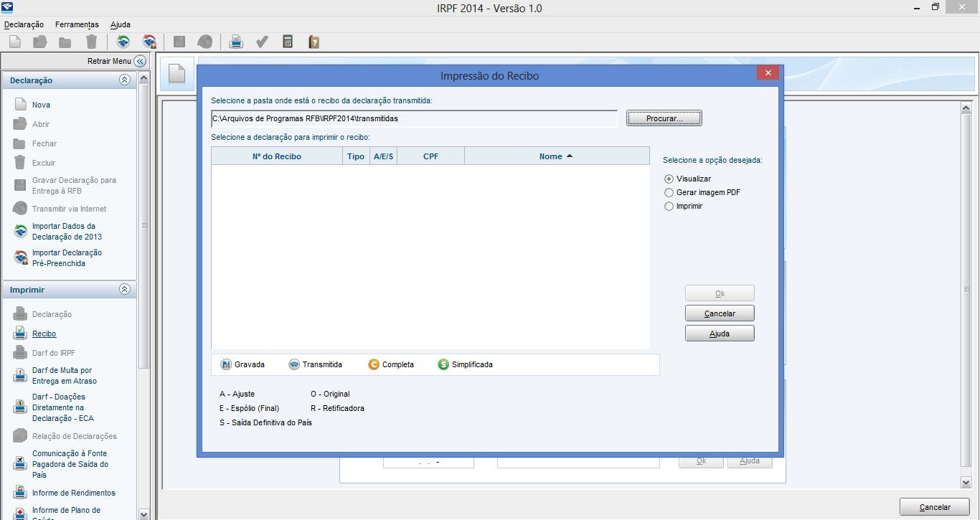
Task: Click the Procurar... button
Action: 664,118
